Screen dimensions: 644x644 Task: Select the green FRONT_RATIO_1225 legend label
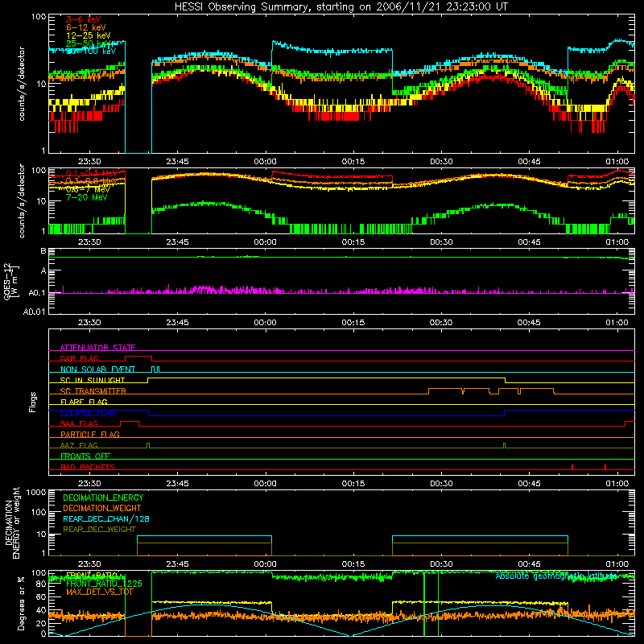104,584
